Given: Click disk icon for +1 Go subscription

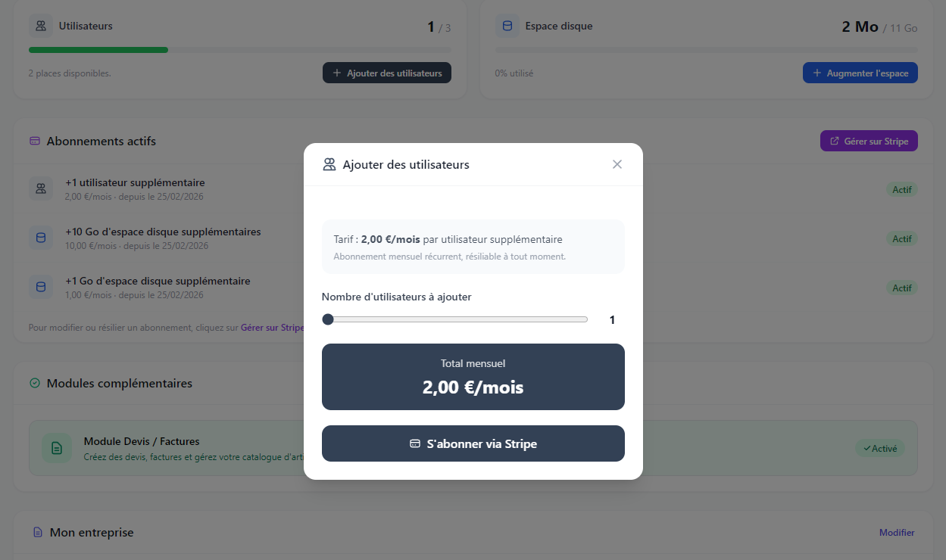Looking at the screenshot, I should click(x=41, y=288).
